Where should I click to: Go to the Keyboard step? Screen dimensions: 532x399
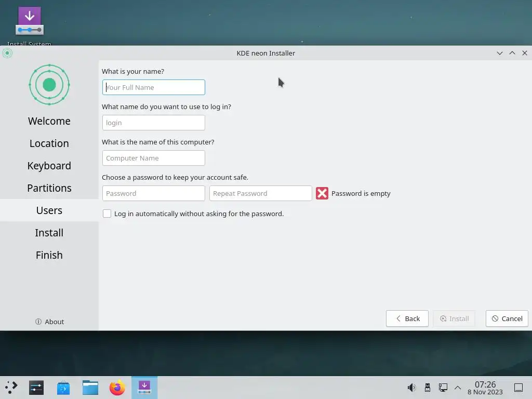(x=49, y=166)
